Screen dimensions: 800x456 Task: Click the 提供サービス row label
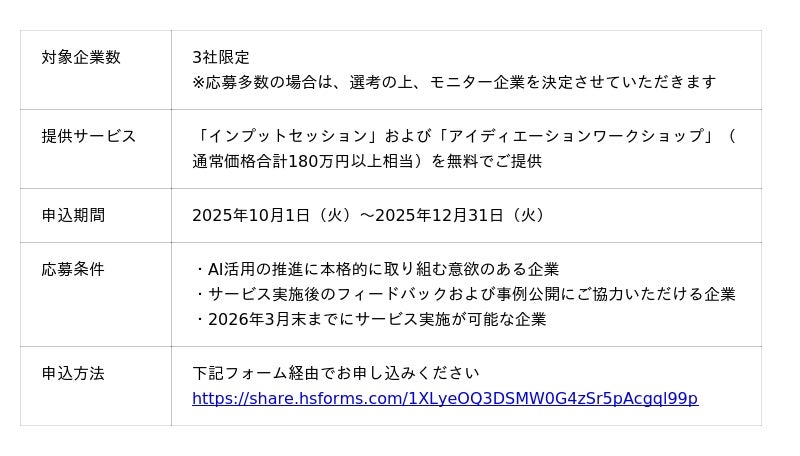[89, 137]
